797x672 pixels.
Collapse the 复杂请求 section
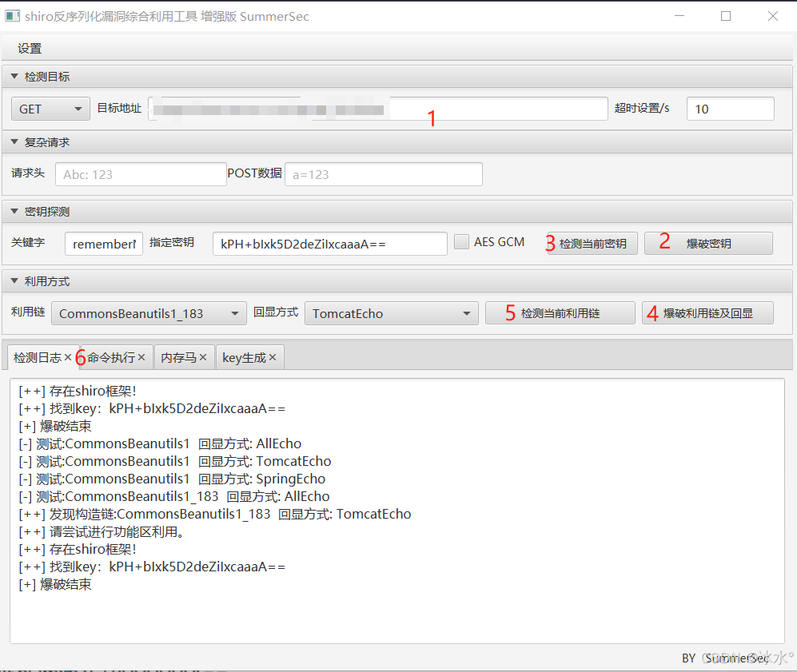14,141
